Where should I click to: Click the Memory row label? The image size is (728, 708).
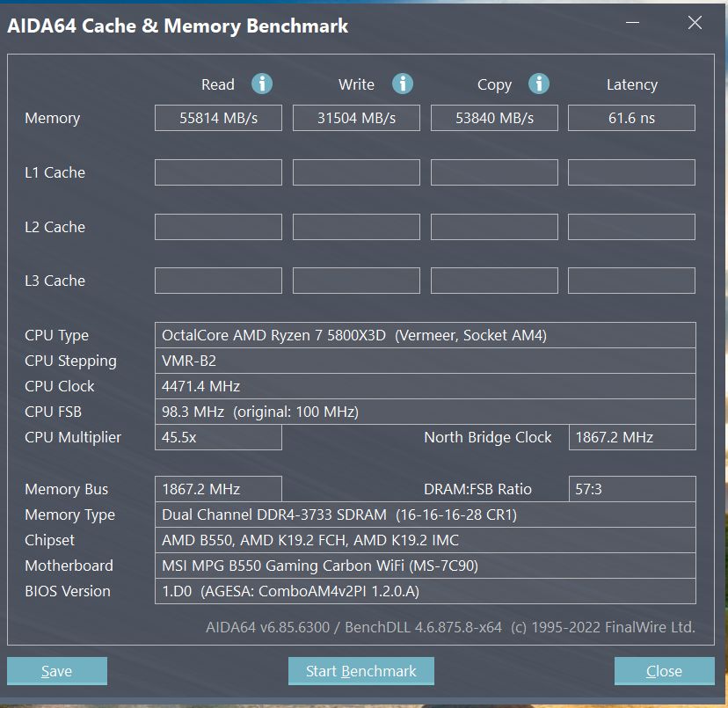(53, 119)
